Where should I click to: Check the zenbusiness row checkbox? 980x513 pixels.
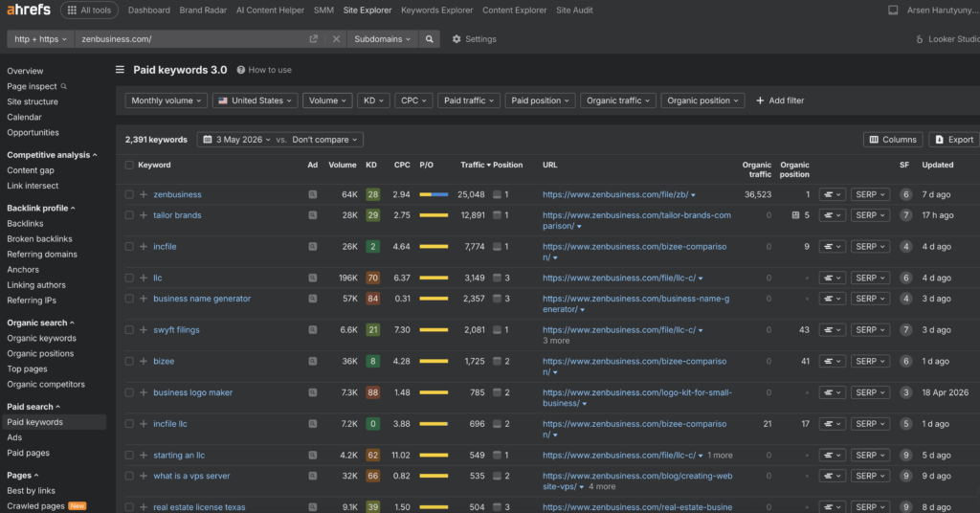(x=129, y=194)
